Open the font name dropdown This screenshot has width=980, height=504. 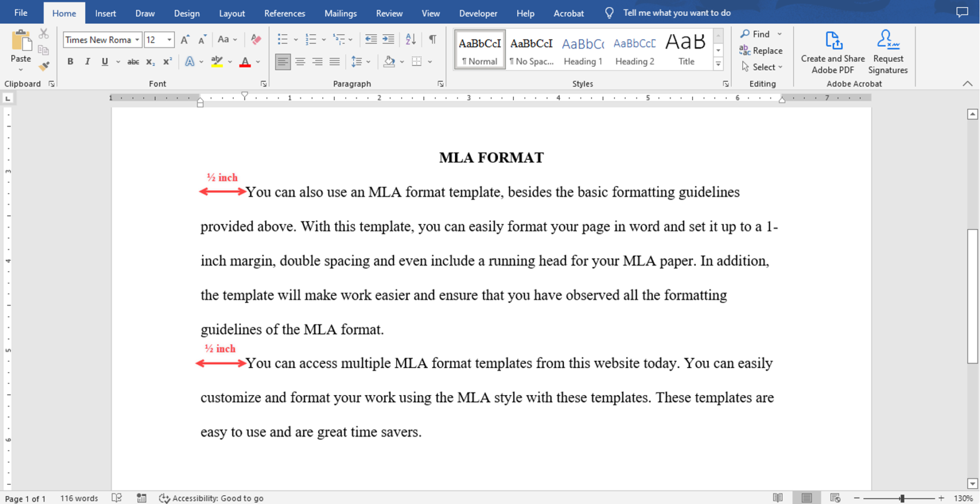pyautogui.click(x=137, y=40)
